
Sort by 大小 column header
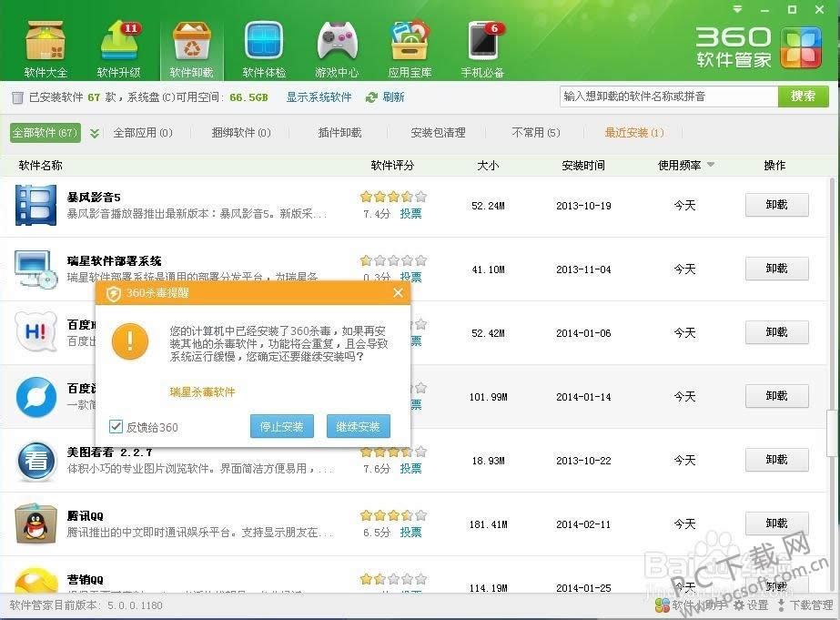coord(488,165)
